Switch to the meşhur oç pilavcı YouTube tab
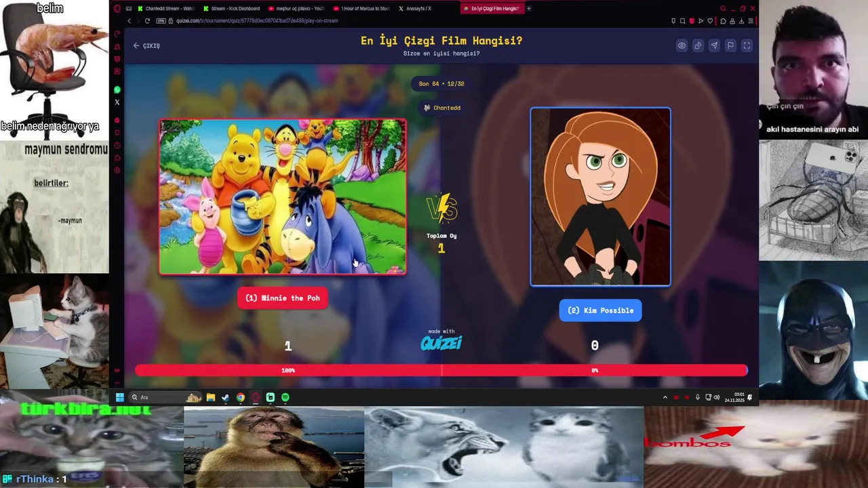868x488 pixels. (296, 9)
